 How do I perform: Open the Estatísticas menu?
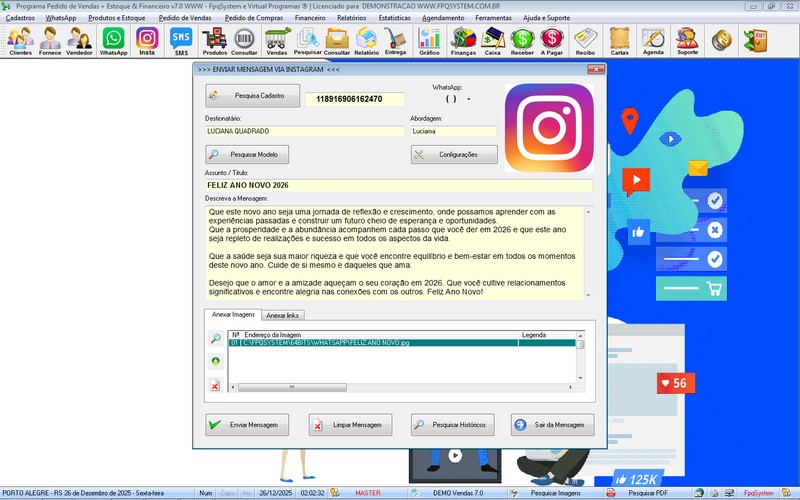coord(394,18)
